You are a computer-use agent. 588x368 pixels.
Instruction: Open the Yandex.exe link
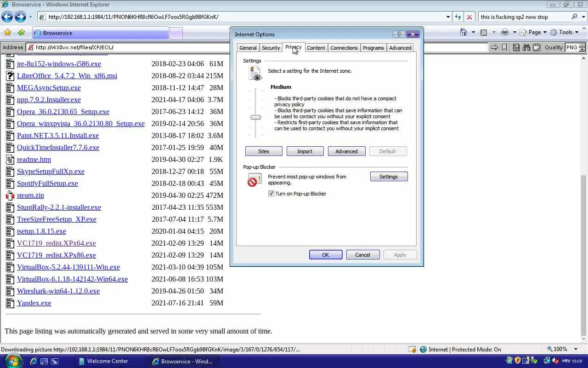tap(34, 303)
